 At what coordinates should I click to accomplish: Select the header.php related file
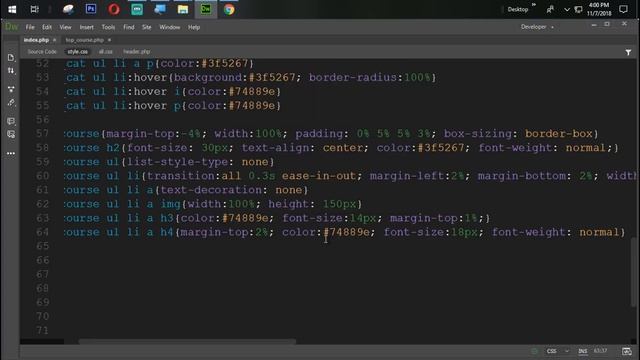pyautogui.click(x=137, y=52)
